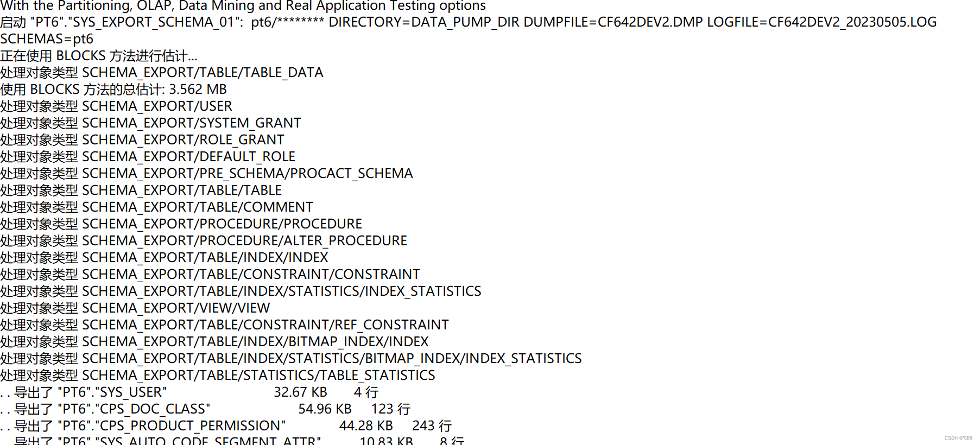Screen dimensions: 980x445
Task: Click the STATISTICS/BITMAP_INDEX/INDEX_STATISTICS line
Action: (291, 359)
